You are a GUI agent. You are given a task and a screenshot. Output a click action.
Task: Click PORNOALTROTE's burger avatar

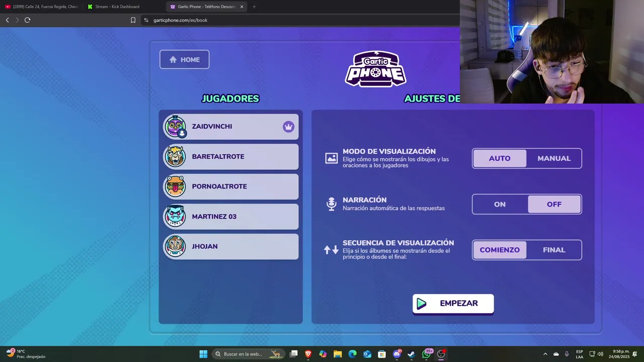tap(175, 187)
